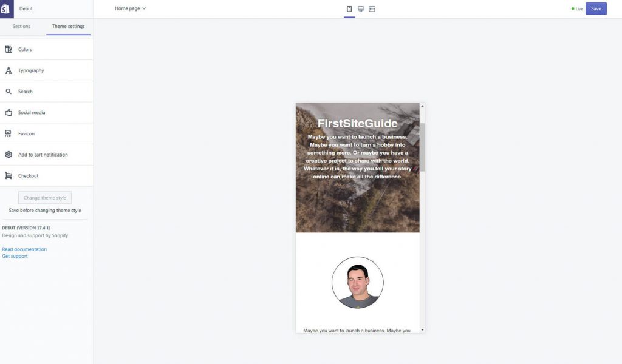Viewport: 622px width, 364px height.
Task: Click the Typography letter icon
Action: (9, 70)
